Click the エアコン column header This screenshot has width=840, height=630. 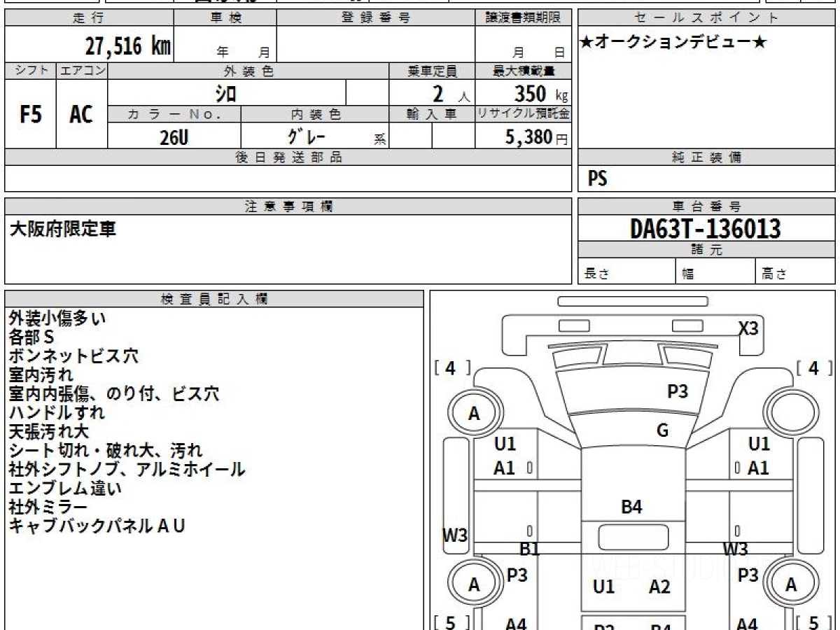[x=82, y=71]
